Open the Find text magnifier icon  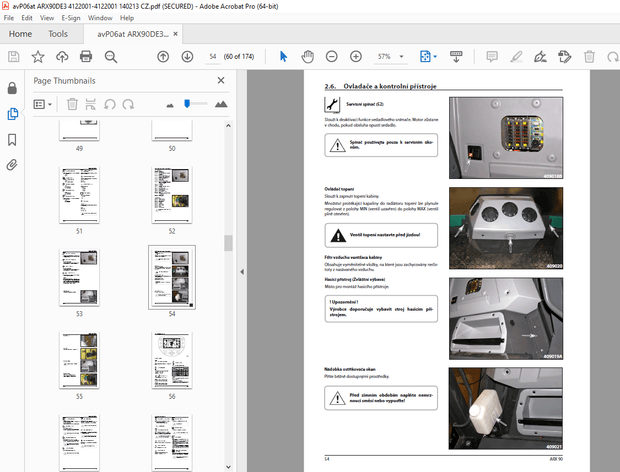click(111, 57)
